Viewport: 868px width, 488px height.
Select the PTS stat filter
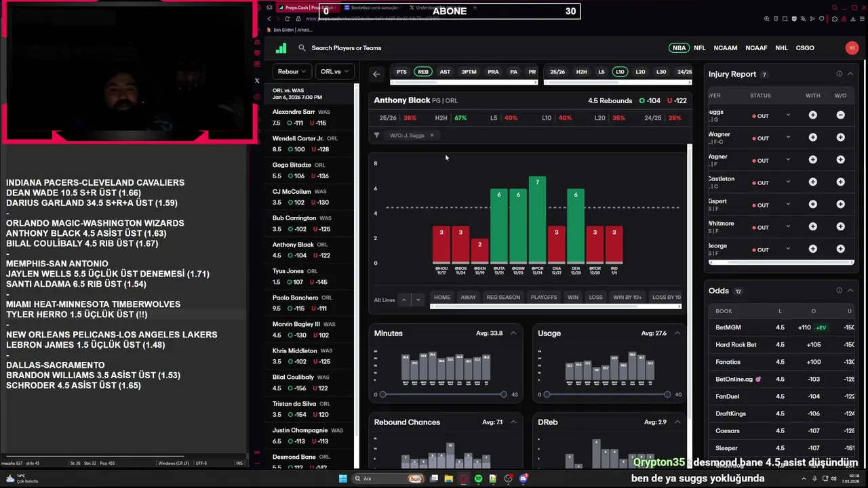point(401,72)
